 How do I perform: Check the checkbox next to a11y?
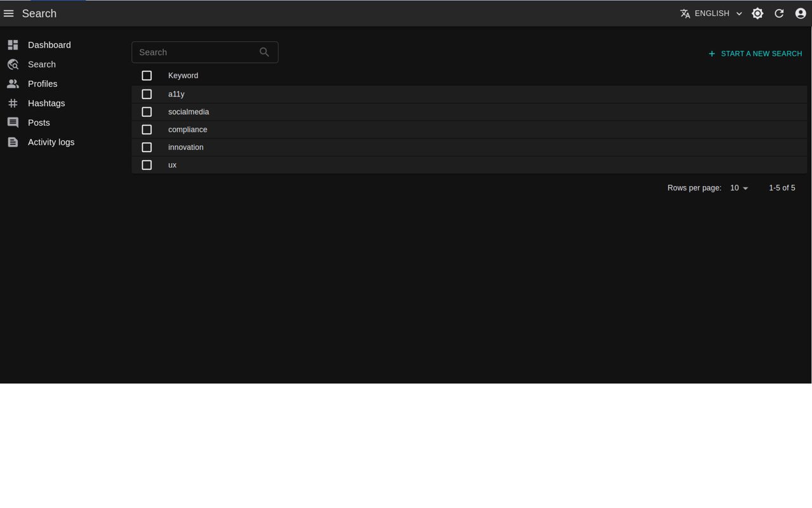[147, 93]
